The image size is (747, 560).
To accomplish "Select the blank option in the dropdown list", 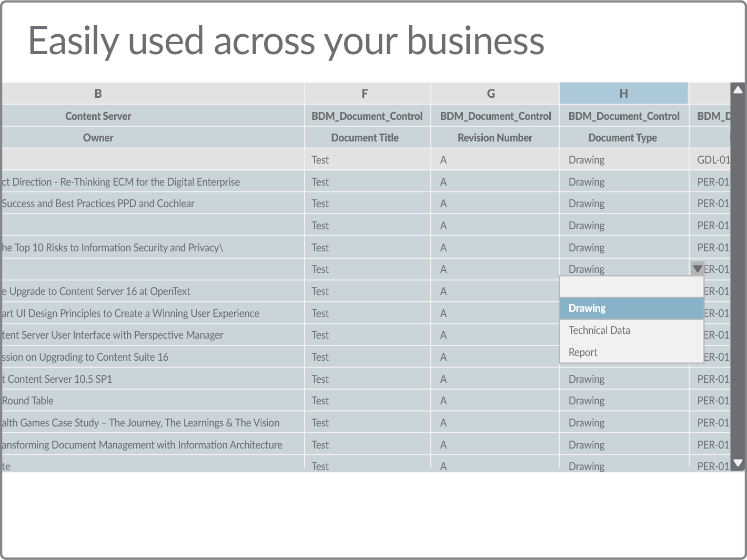I will (631, 287).
